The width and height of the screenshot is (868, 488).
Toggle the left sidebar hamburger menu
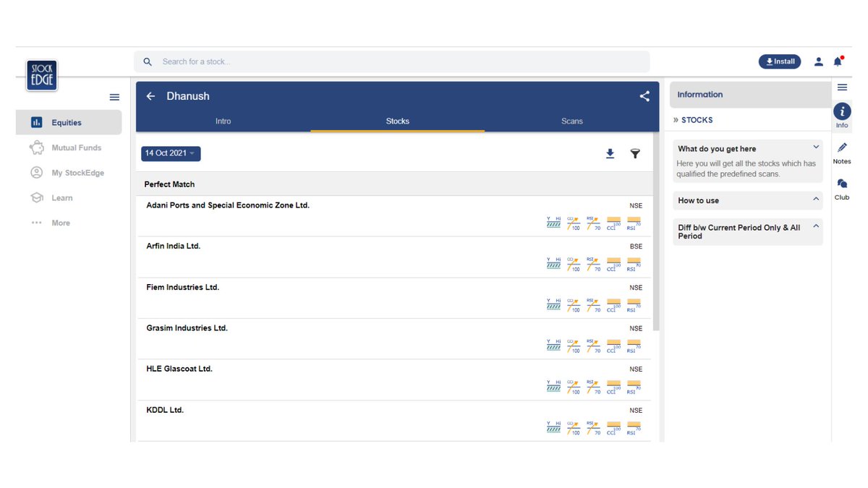pos(114,97)
